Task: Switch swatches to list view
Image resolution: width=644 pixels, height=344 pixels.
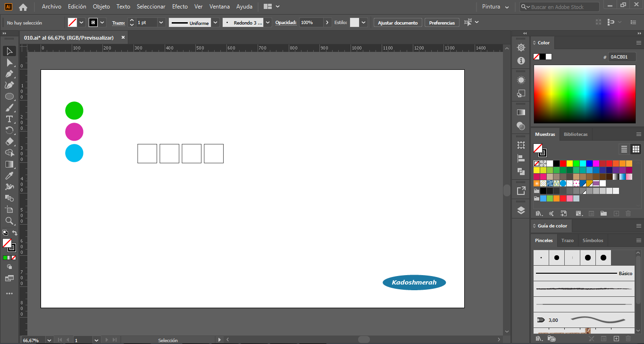Action: click(x=624, y=149)
